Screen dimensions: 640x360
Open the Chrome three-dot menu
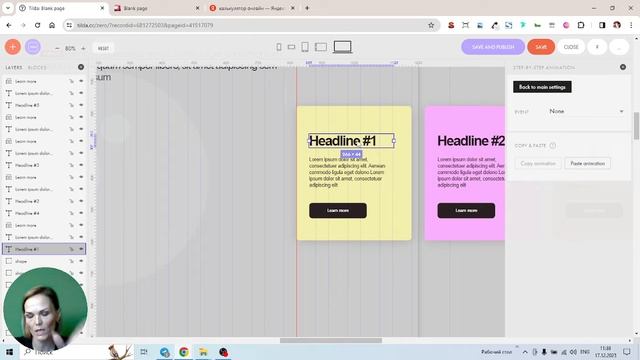pos(631,25)
